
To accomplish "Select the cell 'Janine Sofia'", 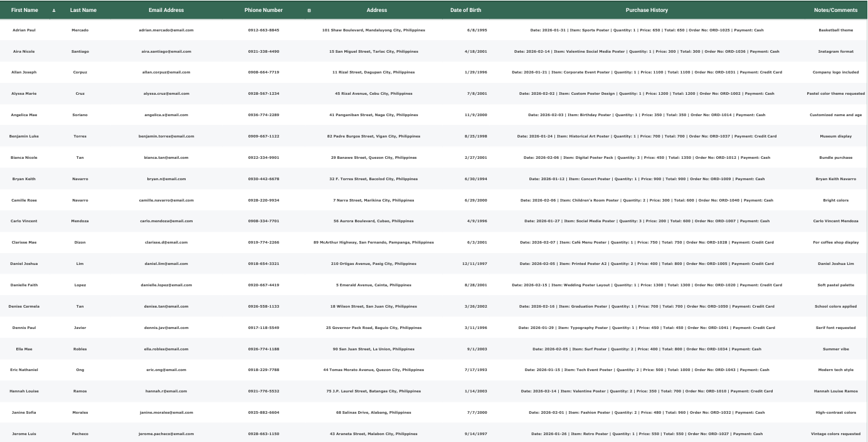I will coord(24,412).
